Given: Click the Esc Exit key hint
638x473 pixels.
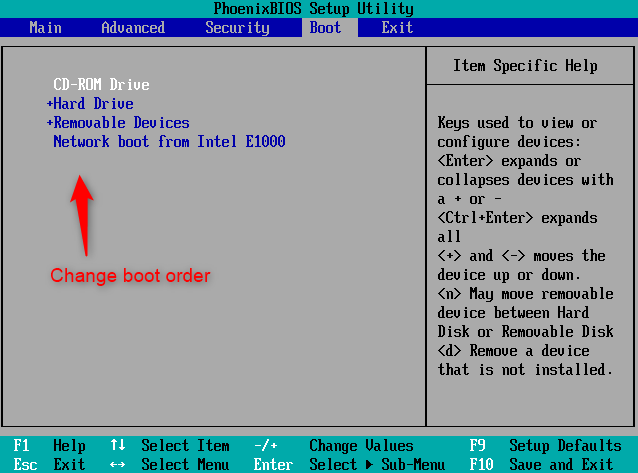Looking at the screenshot, I should click(49, 464).
